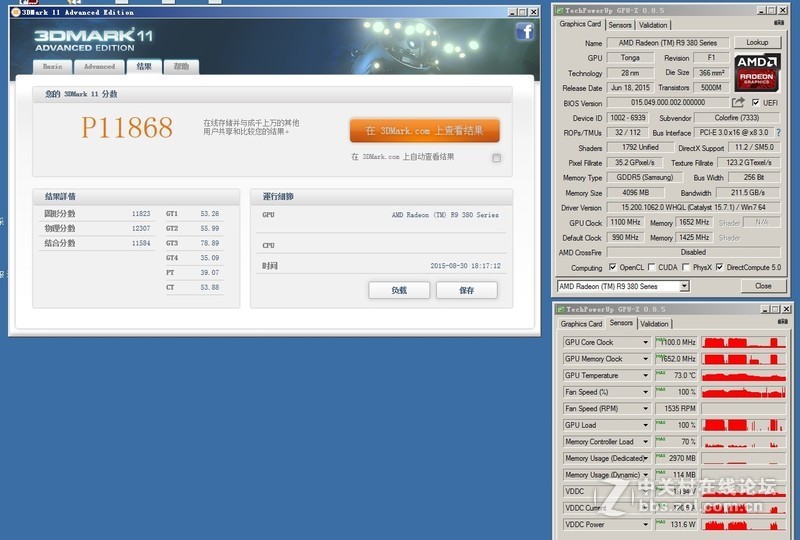
Task: Click the GT3 value 78.89
Action: 210,243
